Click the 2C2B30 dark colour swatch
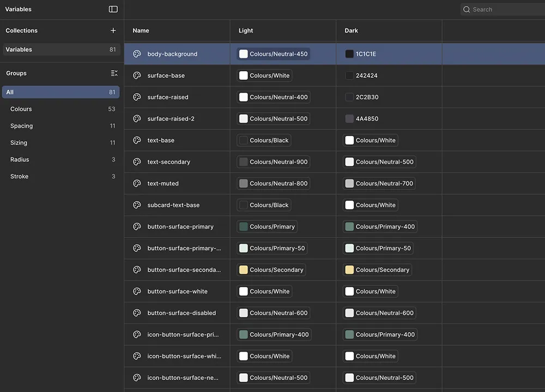Viewport: 545px width, 392px height. coord(349,97)
